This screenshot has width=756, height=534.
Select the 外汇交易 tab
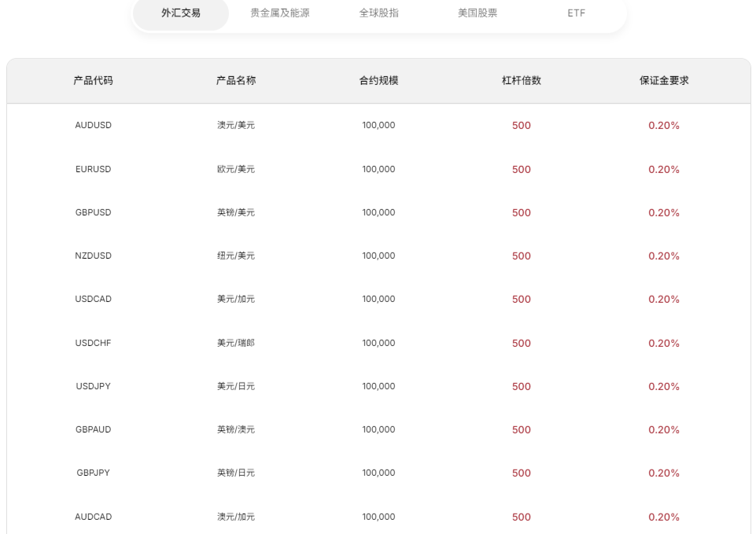(x=180, y=13)
